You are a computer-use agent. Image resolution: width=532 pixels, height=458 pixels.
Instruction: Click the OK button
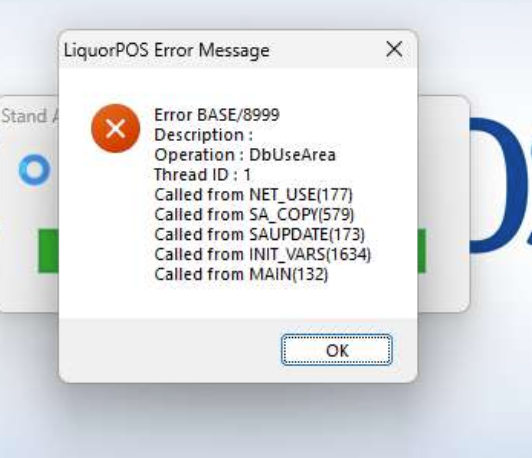point(337,350)
